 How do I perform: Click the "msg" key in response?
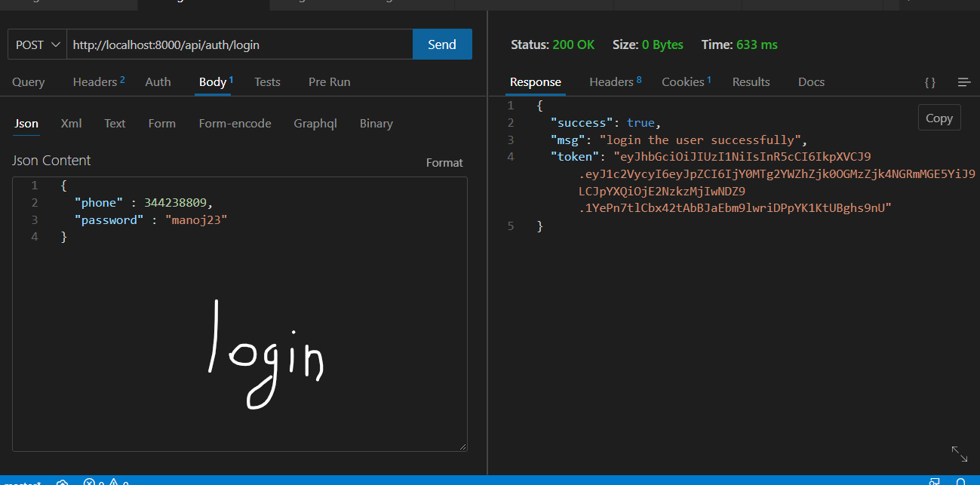[x=568, y=140]
